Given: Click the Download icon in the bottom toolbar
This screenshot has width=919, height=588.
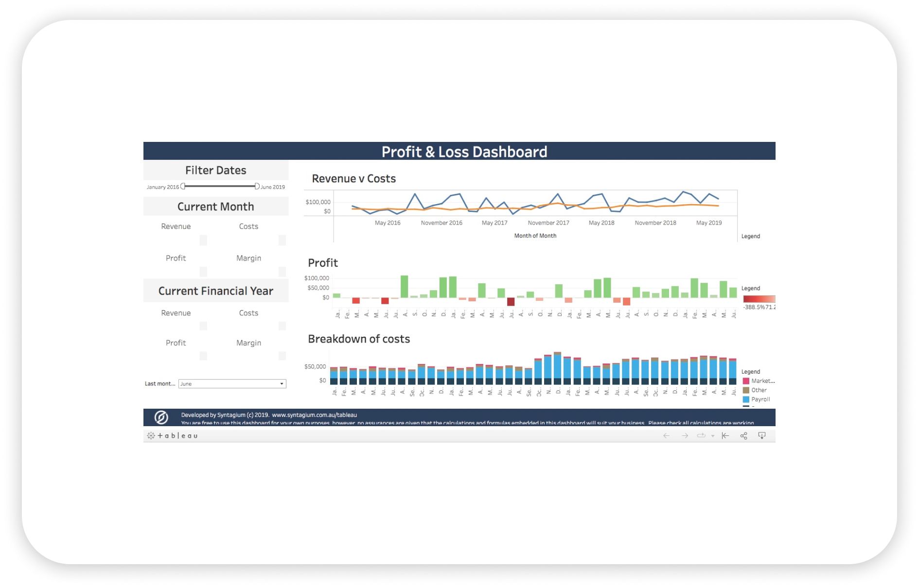Looking at the screenshot, I should pyautogui.click(x=761, y=435).
